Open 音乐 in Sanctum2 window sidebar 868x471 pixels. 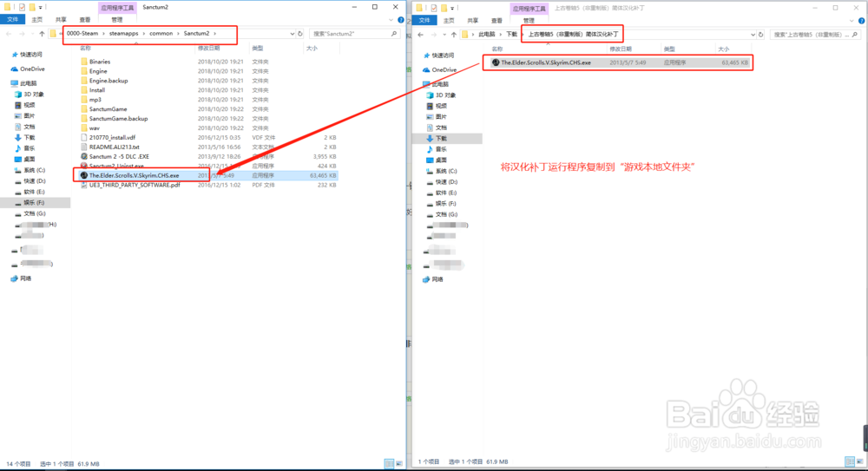coord(29,148)
